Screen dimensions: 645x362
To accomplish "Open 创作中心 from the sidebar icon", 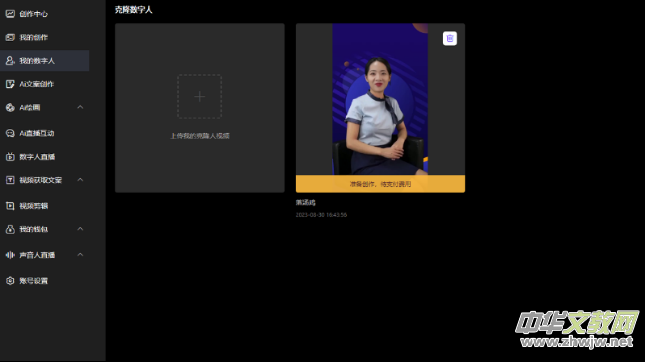I will (x=10, y=14).
